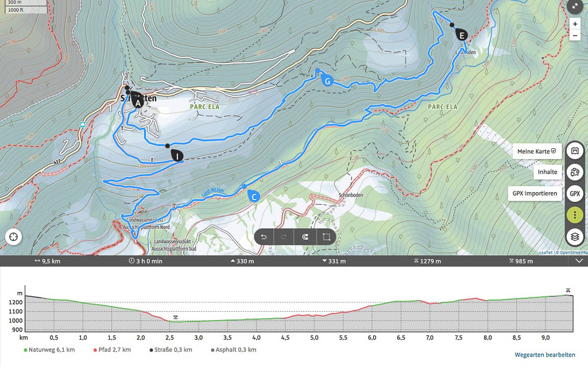Image resolution: width=588 pixels, height=368 pixels.
Task: Collapse the elevation profile panel
Action: coord(579,261)
